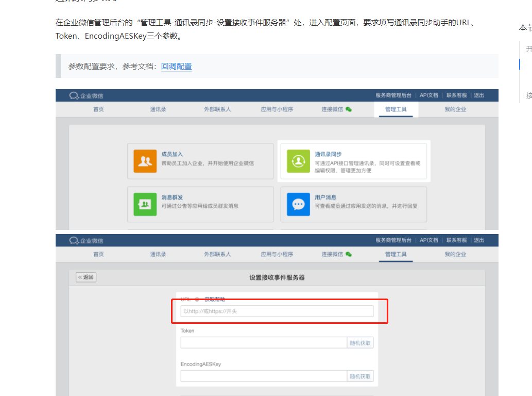Click 可通过公告等应用给成员群发消息 description
Image resolution: width=532 pixels, height=396 pixels.
(200, 206)
